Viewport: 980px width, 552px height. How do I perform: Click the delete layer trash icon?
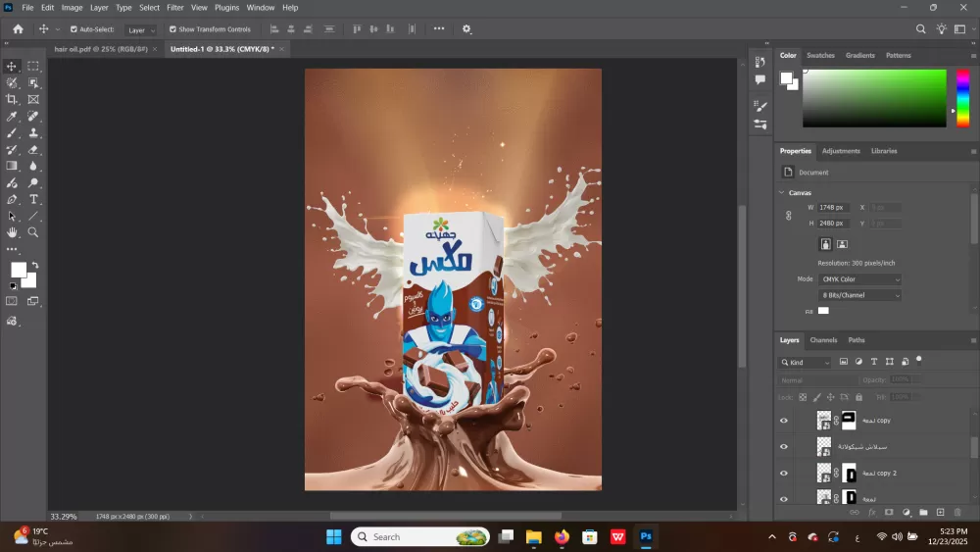957,512
